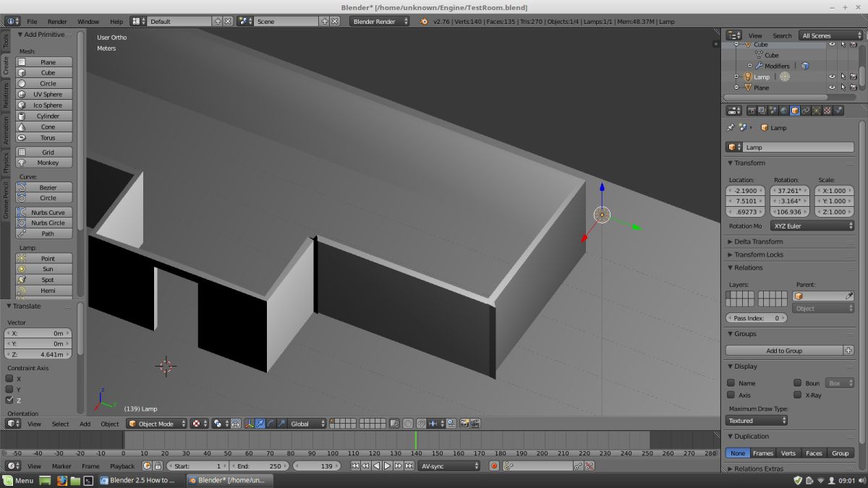Hide the Lamp in viewport via eye icon
This screenshot has height=488, width=868.
click(x=832, y=77)
